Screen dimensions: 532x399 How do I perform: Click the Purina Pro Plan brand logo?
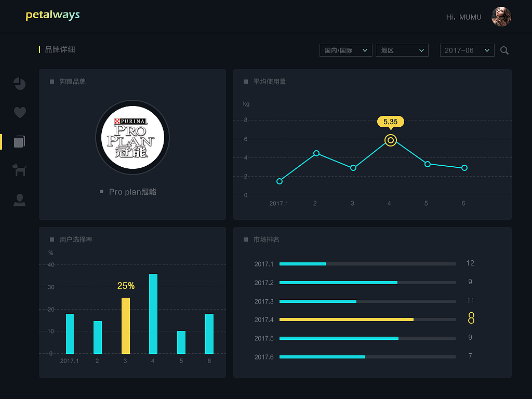click(x=132, y=137)
